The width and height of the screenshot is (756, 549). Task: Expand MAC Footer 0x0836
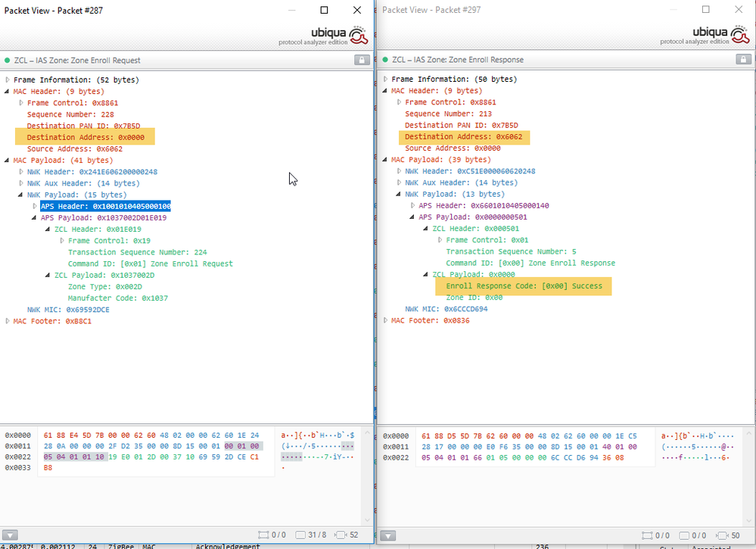[385, 320]
